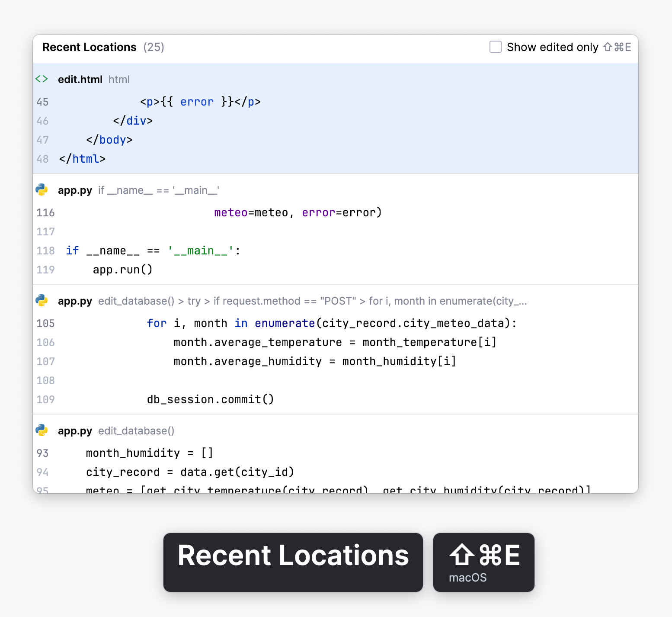
Task: Click the macOS shortcut badge button
Action: tap(483, 562)
